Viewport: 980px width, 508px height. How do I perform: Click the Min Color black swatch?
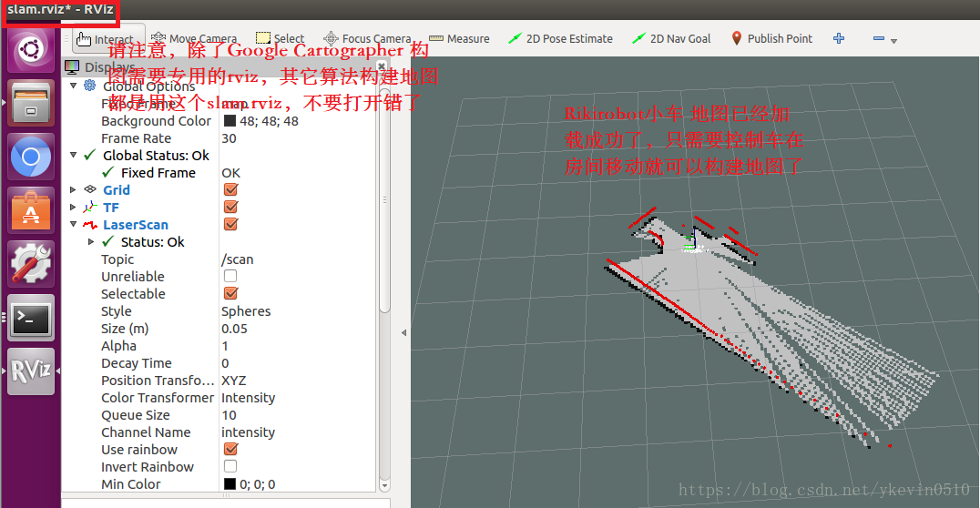click(x=230, y=483)
